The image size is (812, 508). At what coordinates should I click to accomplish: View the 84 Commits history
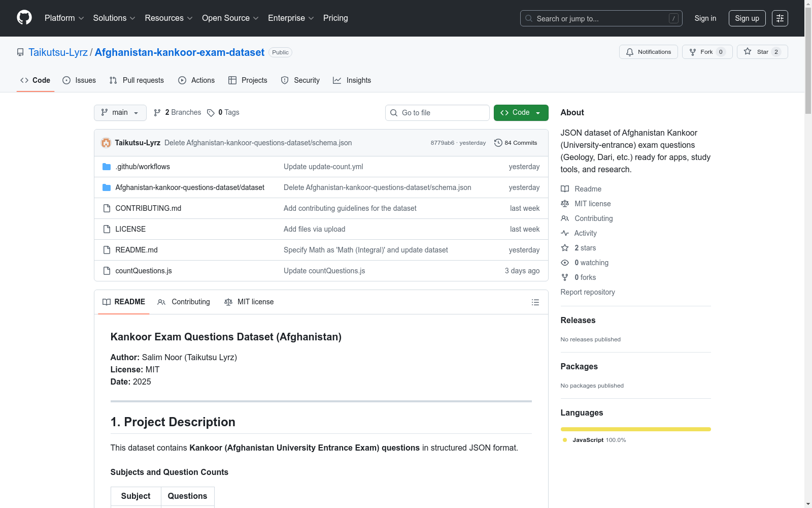click(516, 143)
